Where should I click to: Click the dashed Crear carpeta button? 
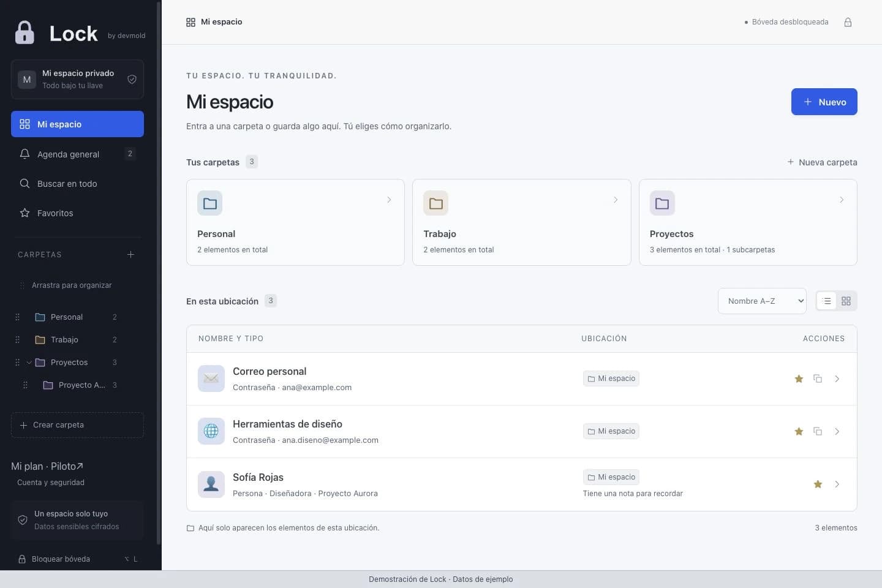pyautogui.click(x=77, y=425)
